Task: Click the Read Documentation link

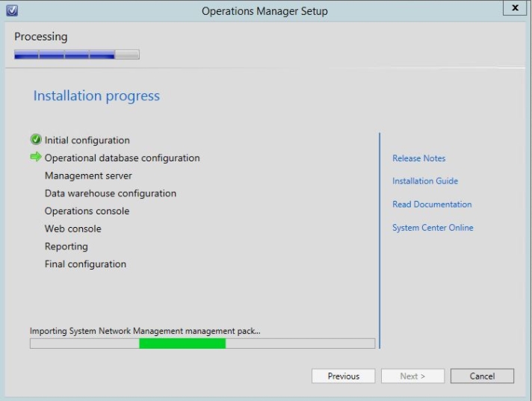Action: pos(431,205)
